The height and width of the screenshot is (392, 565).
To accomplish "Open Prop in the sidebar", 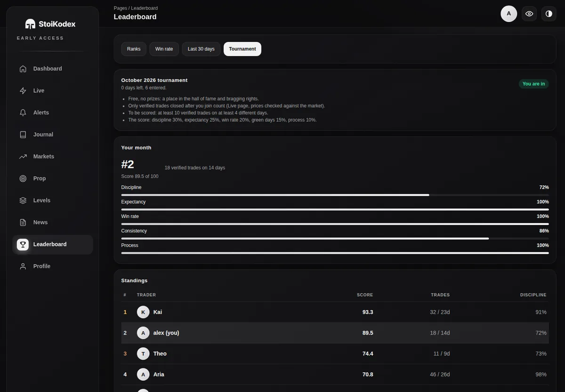I will coord(53,178).
